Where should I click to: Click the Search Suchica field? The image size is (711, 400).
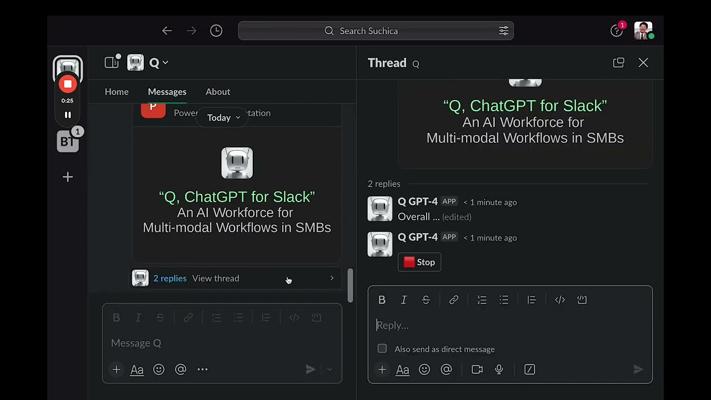375,31
